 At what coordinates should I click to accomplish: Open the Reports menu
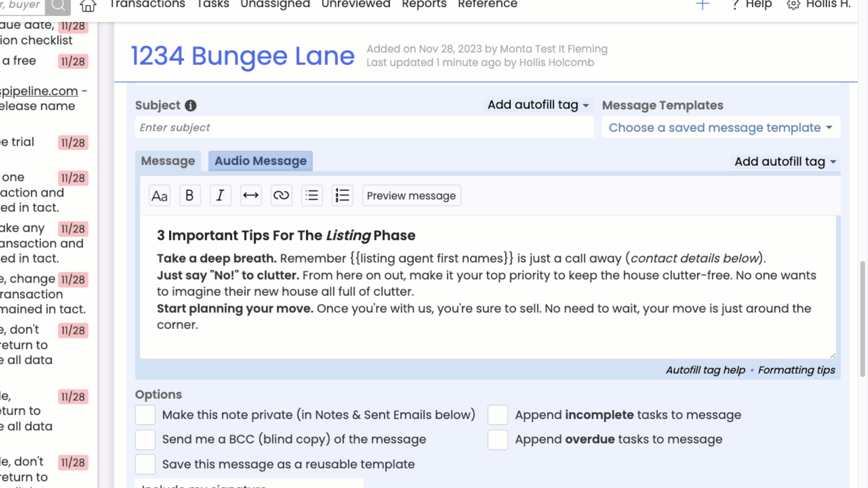[x=424, y=5]
